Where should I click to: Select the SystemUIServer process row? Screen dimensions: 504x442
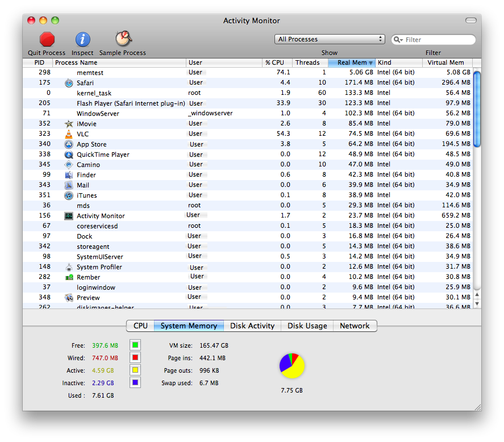pos(248,257)
